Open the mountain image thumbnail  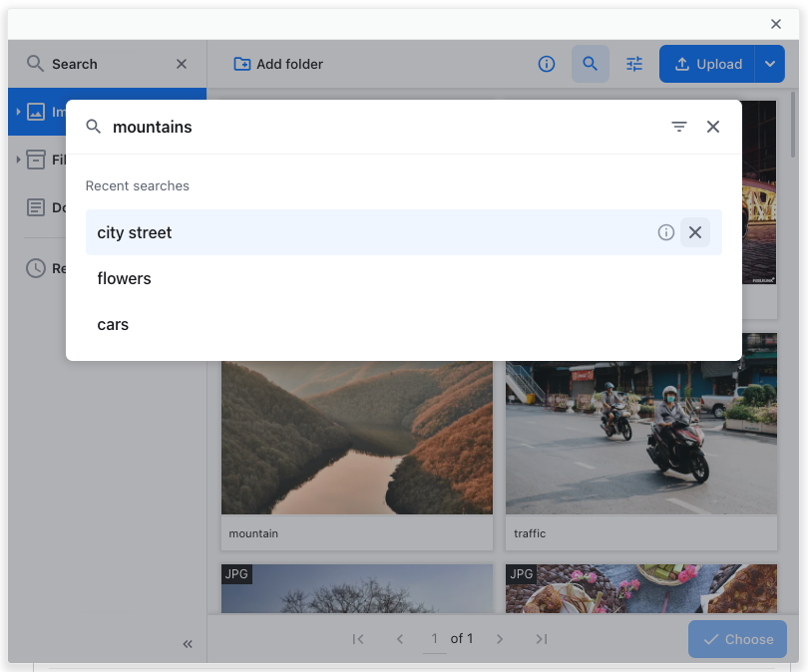click(356, 434)
